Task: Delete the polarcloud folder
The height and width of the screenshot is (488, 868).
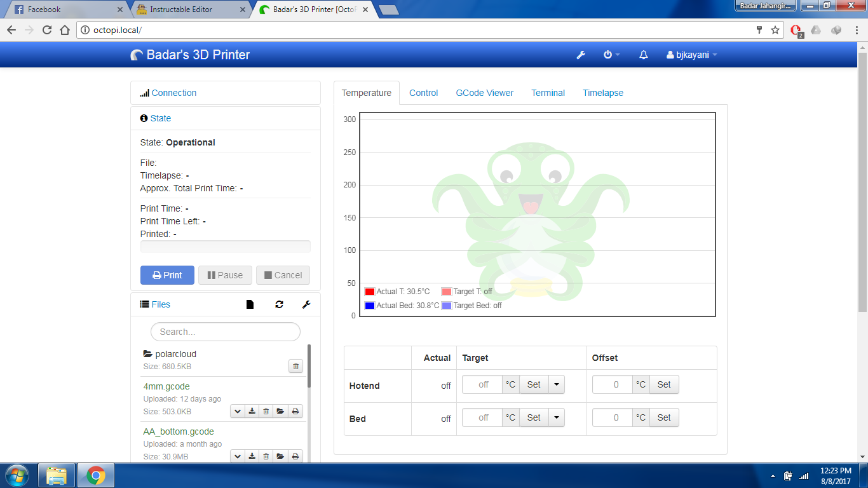Action: tap(295, 366)
